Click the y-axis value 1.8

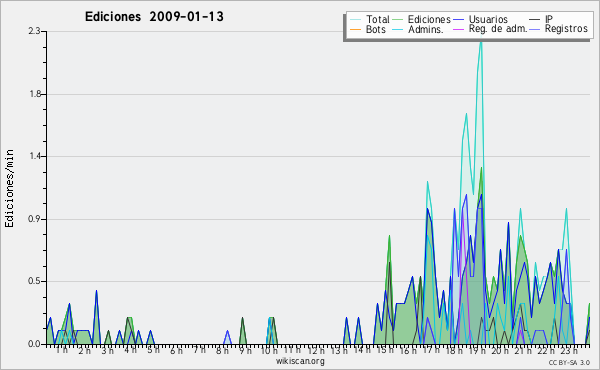35,94
